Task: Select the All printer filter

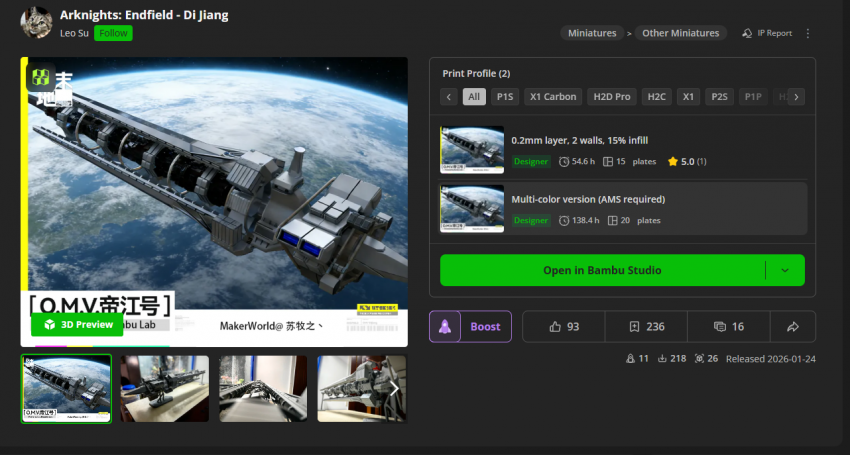Action: [474, 97]
